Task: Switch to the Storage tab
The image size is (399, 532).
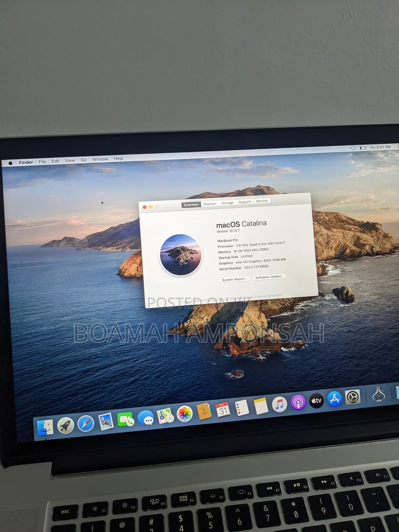Action: (227, 203)
